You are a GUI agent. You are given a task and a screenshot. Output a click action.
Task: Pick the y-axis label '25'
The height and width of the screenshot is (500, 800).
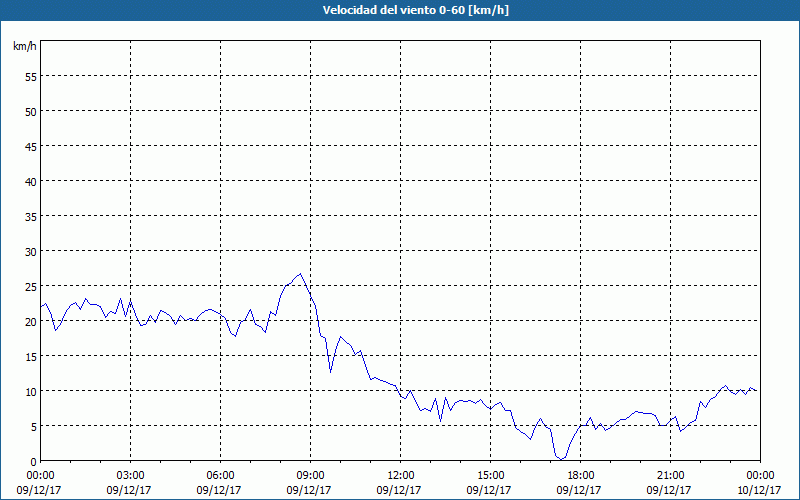tap(31, 287)
